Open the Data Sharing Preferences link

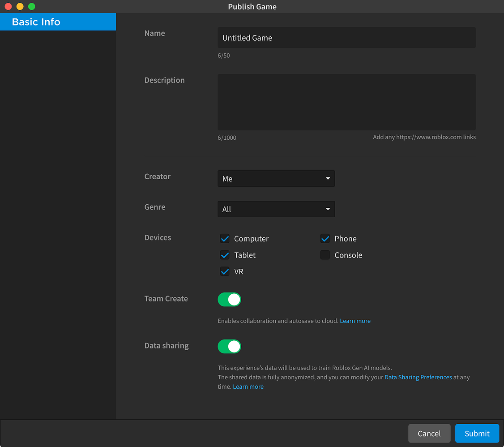coord(418,377)
